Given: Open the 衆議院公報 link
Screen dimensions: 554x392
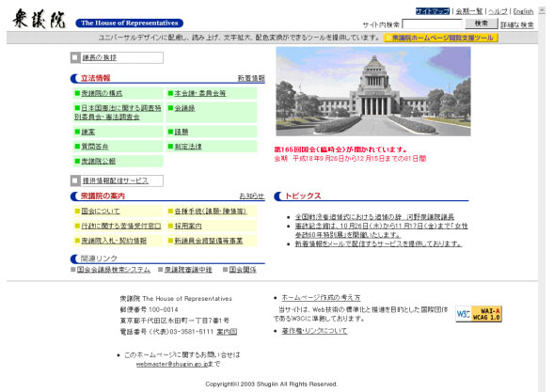Looking at the screenshot, I should pos(99,161).
